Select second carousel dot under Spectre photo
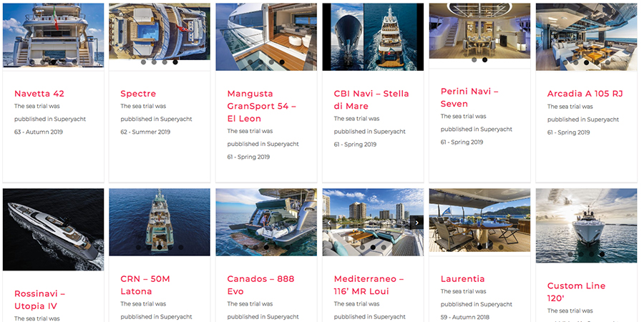644x322 pixels. click(x=154, y=62)
